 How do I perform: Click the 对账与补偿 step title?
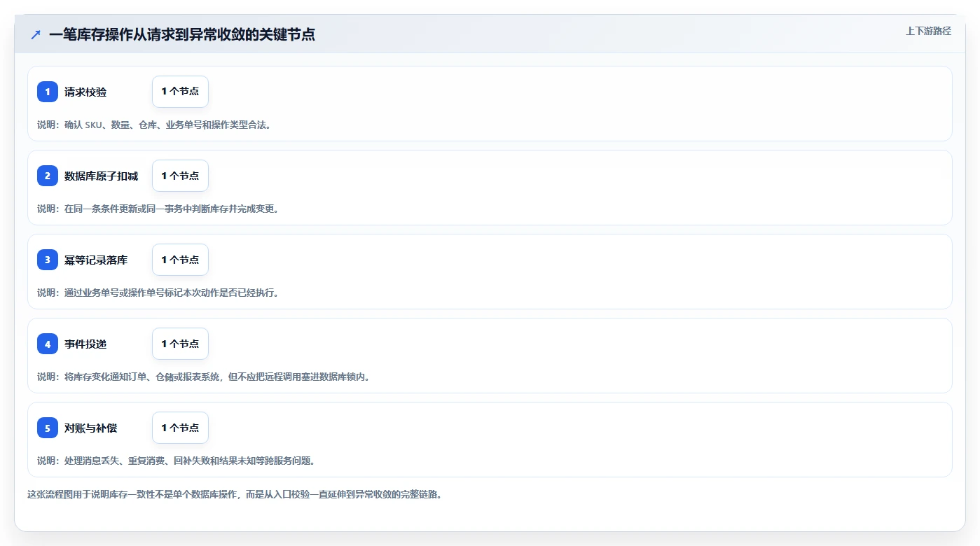pos(91,428)
